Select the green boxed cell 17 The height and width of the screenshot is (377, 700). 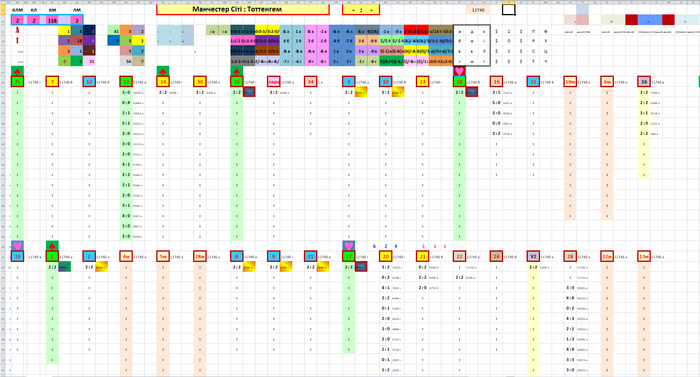click(x=349, y=256)
